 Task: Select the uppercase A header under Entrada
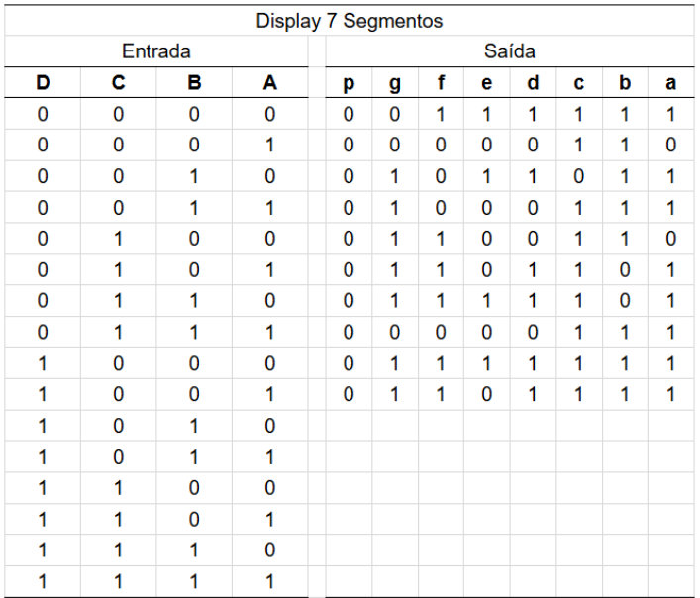point(270,83)
